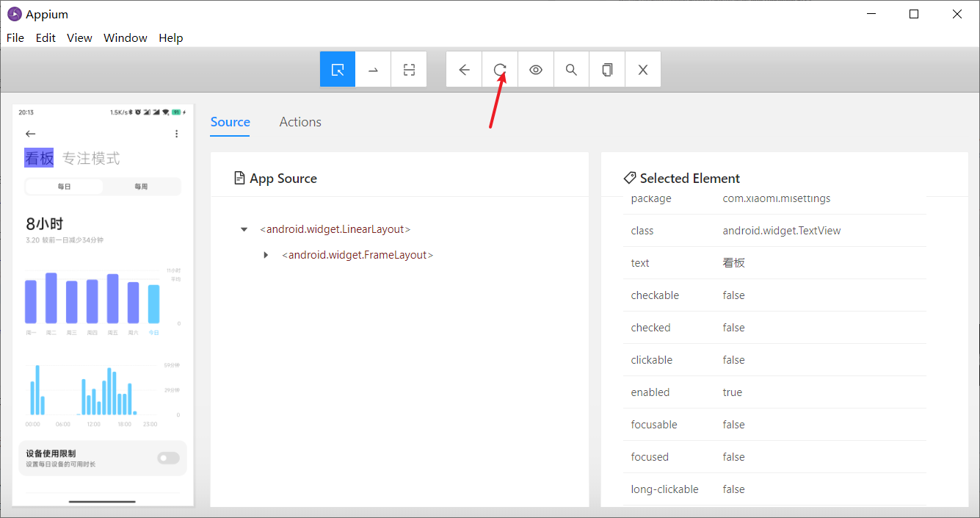Open the Edit menu
This screenshot has height=518, width=980.
pos(46,37)
